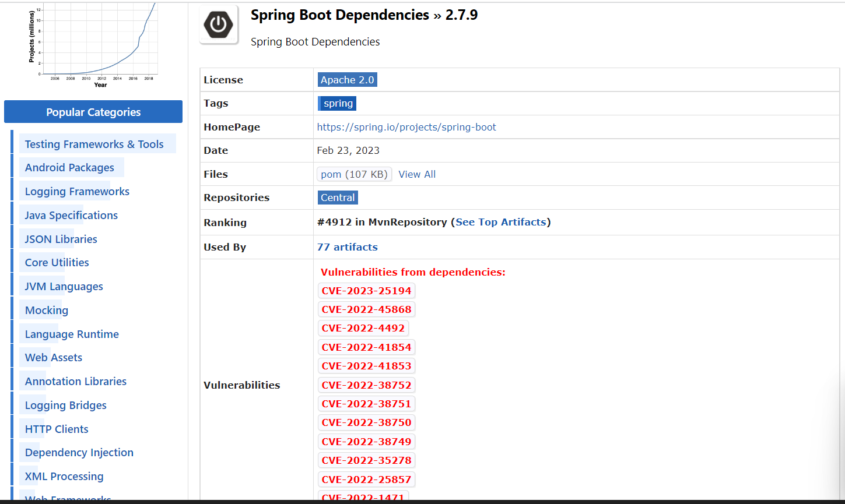Select the Mocking category
845x504 pixels.
pos(46,310)
